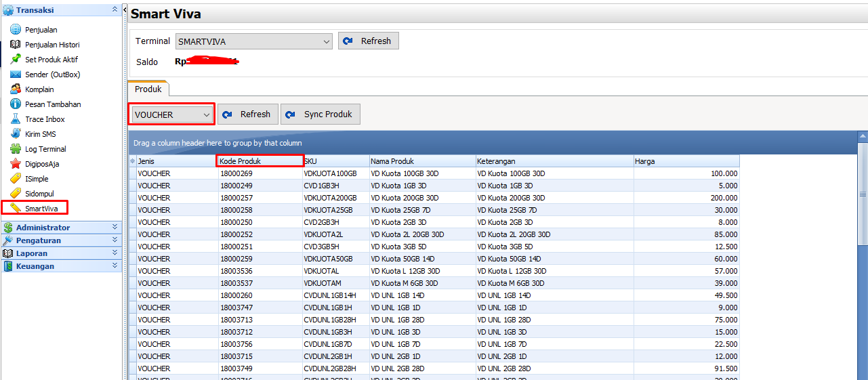868x380 pixels.
Task: Click the DigiposAja star icon
Action: click(x=15, y=164)
